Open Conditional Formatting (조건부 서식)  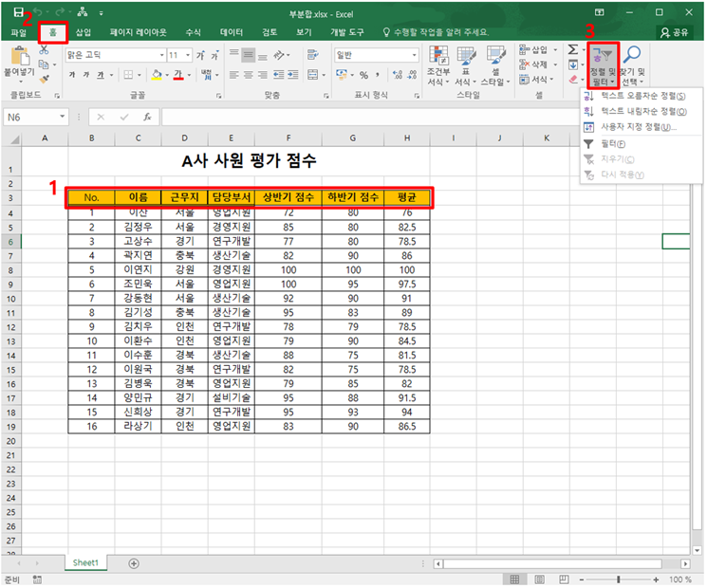pos(438,65)
